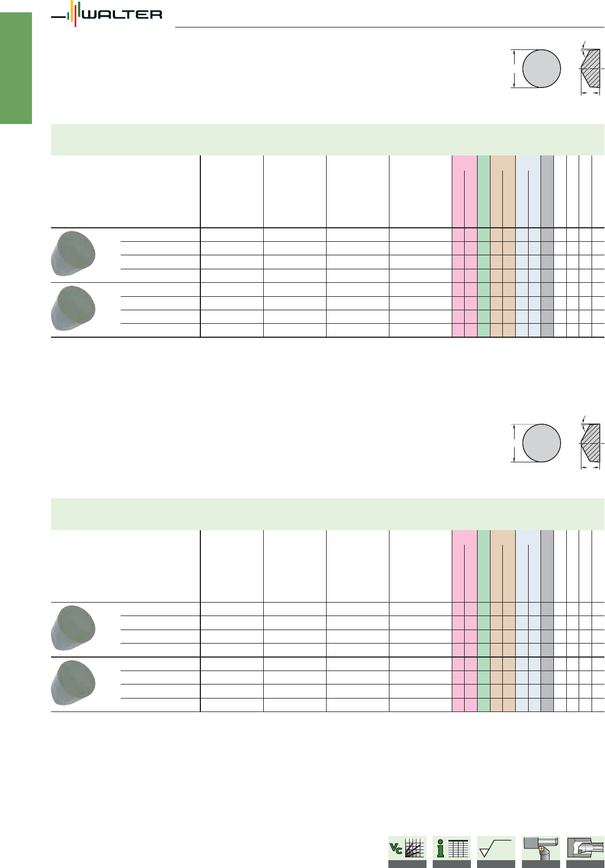Select the lower round insert diameter diagram
This screenshot has height=868, width=605.
(x=536, y=443)
